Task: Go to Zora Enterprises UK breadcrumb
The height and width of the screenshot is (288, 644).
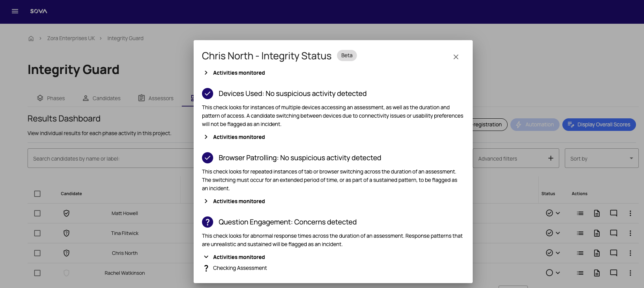Action: pyautogui.click(x=71, y=38)
